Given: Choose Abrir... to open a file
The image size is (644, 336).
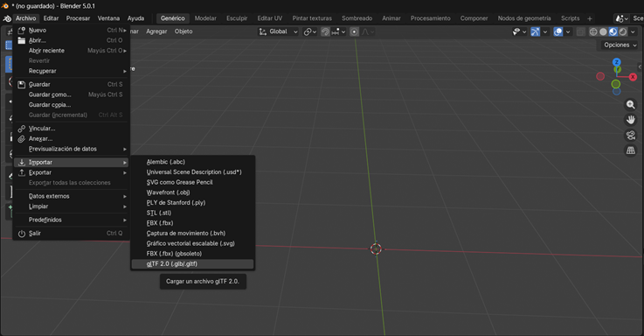Looking at the screenshot, I should point(72,40).
